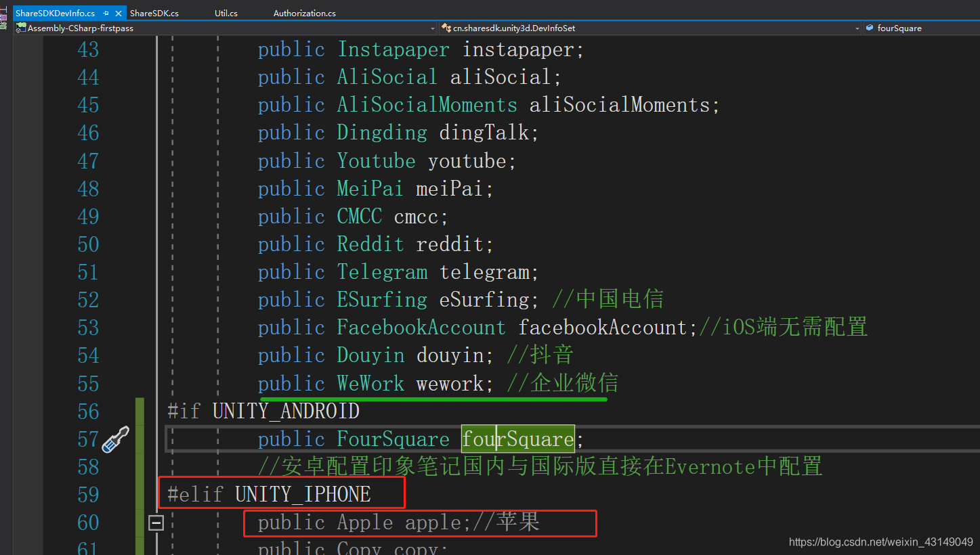Image resolution: width=980 pixels, height=555 pixels.
Task: Switch to the Util.cs tab
Action: pyautogui.click(x=226, y=14)
